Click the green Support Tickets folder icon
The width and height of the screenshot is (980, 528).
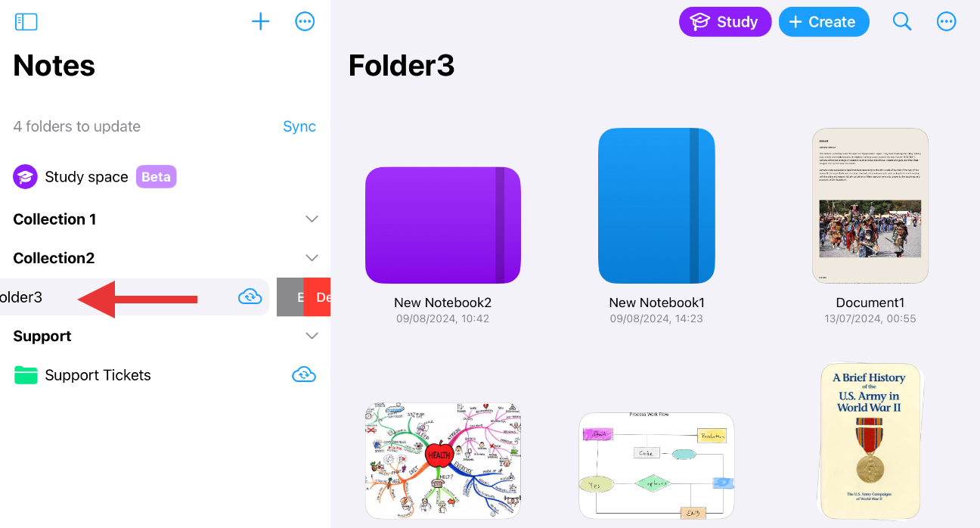26,375
